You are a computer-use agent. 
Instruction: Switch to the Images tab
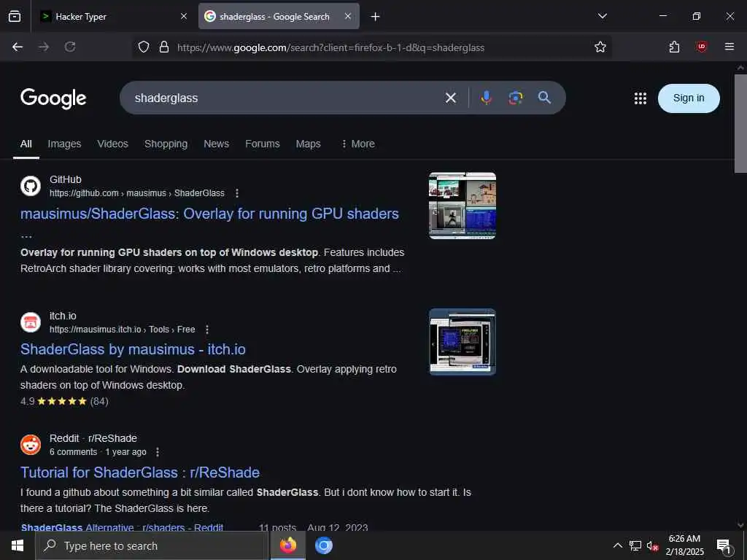(64, 144)
